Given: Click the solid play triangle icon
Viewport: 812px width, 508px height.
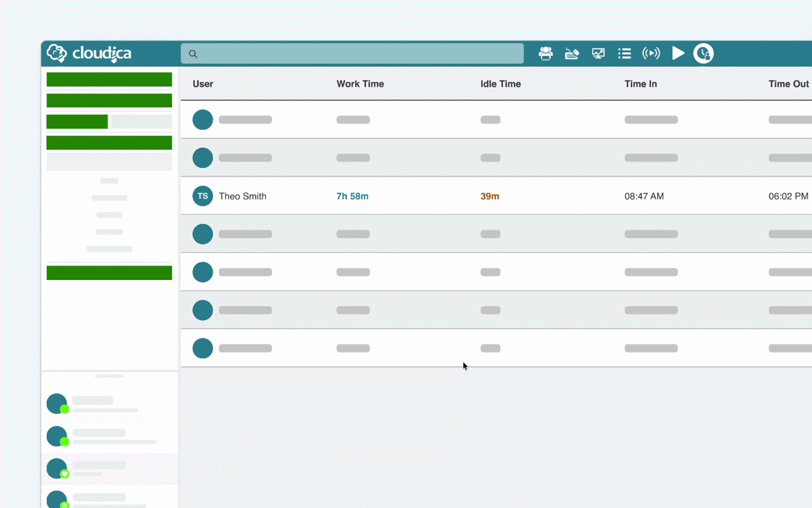Looking at the screenshot, I should (678, 53).
